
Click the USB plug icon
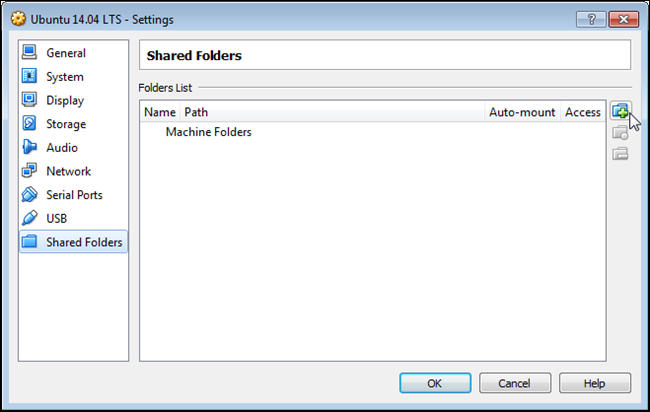coord(29,218)
